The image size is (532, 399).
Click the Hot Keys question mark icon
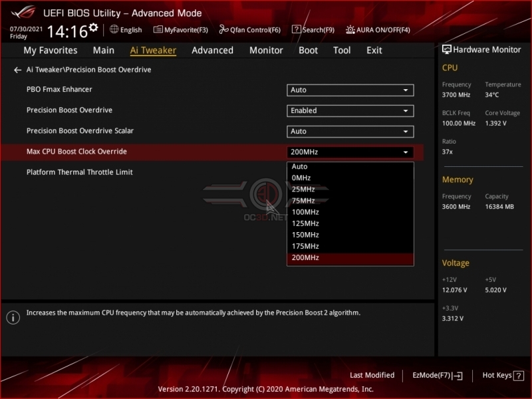click(x=518, y=376)
